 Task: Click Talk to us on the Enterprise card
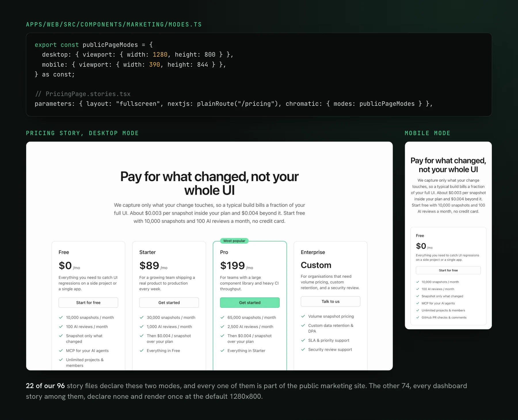[330, 301]
